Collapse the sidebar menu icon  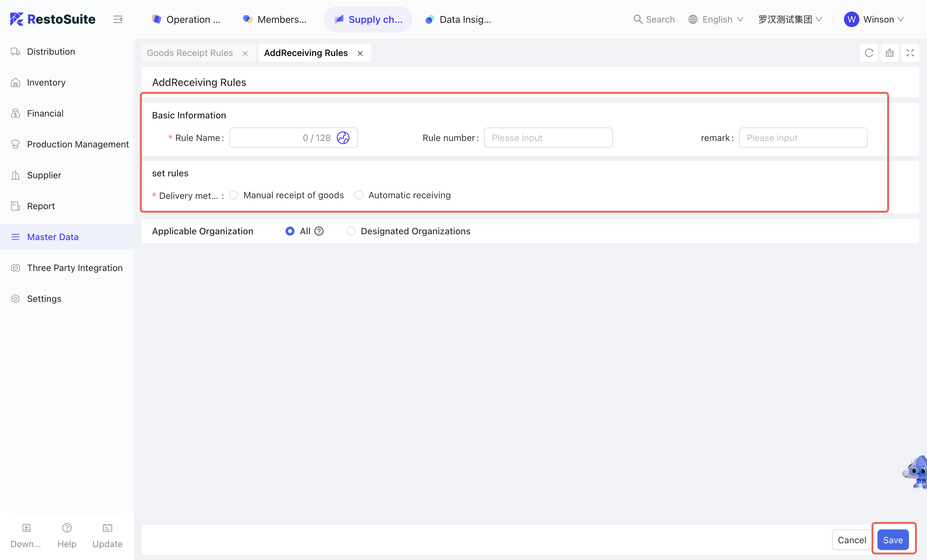118,19
